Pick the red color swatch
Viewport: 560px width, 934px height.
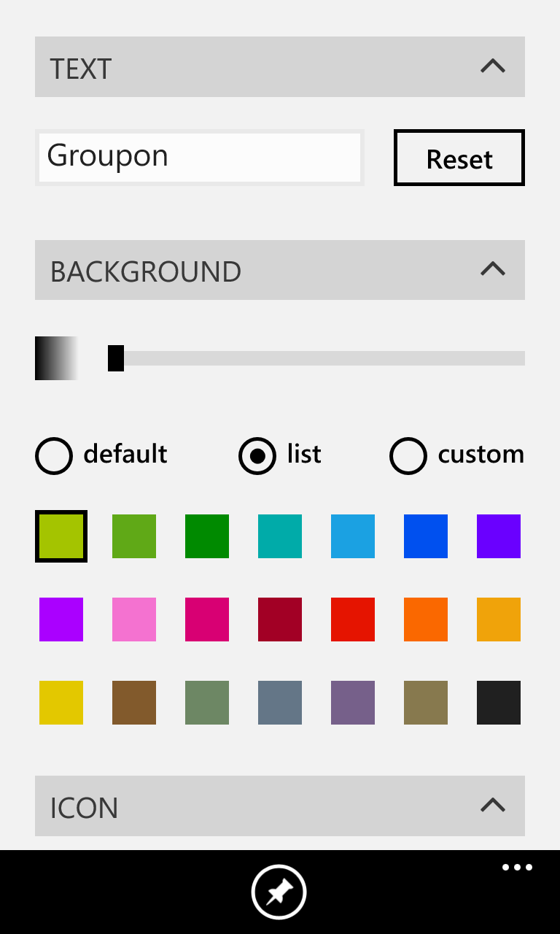352,620
